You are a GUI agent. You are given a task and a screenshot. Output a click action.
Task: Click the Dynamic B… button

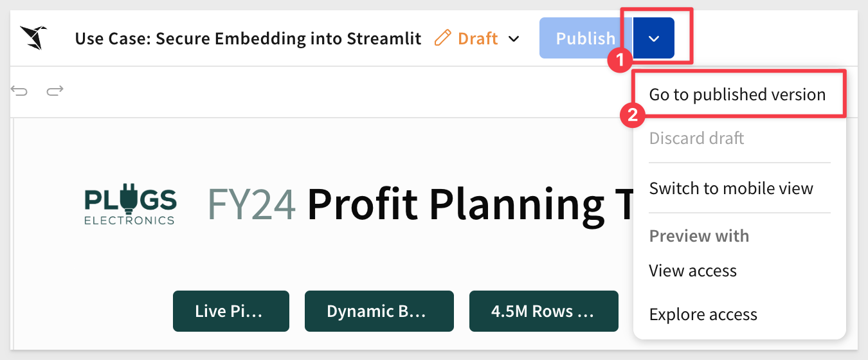[379, 311]
